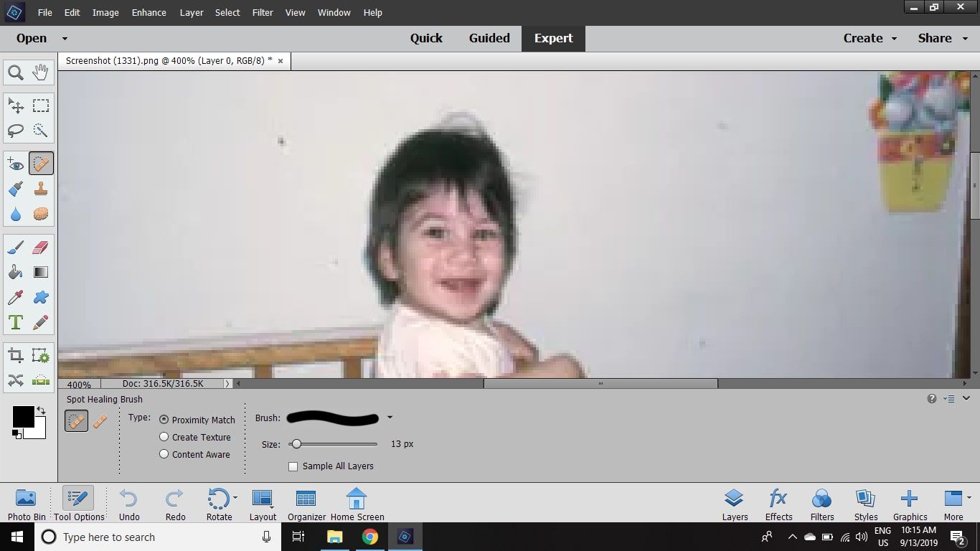Select the Custom Shape tool
980x551 pixels.
41,297
